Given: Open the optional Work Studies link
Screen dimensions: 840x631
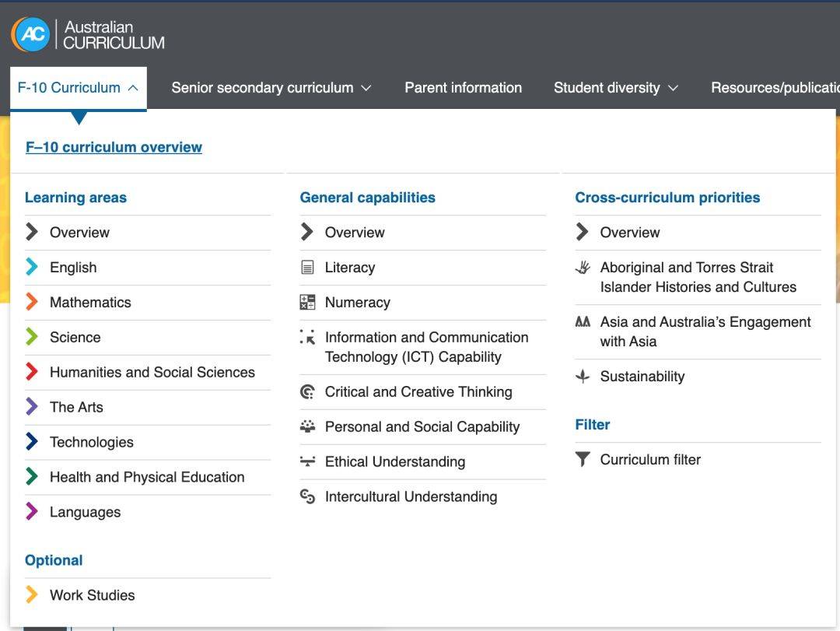Looking at the screenshot, I should (92, 595).
